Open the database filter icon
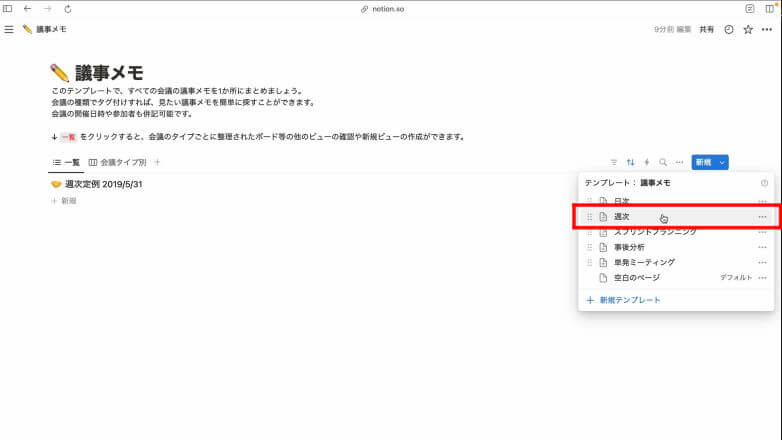This screenshot has width=782, height=440. (614, 162)
